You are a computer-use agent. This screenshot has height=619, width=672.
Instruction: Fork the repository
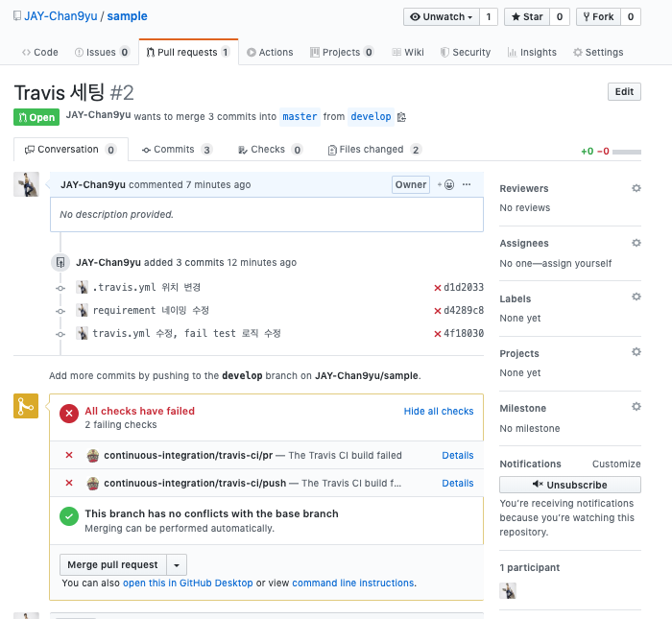point(598,16)
